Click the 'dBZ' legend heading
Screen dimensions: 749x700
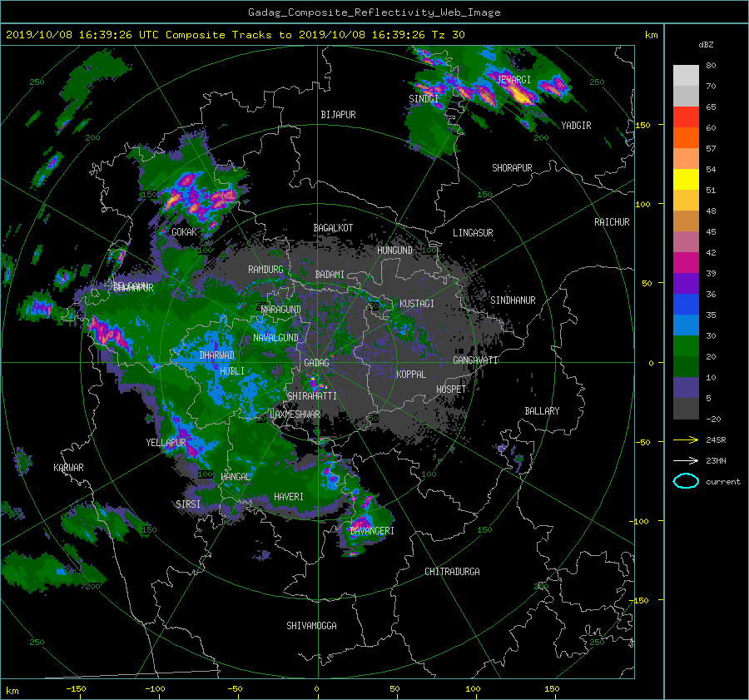pos(706,44)
